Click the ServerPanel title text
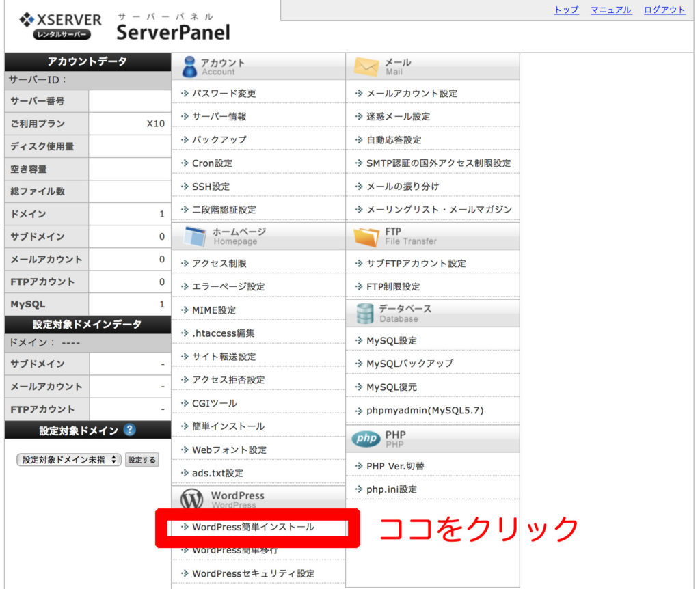Viewport: 700px width, 589px height. pyautogui.click(x=173, y=32)
